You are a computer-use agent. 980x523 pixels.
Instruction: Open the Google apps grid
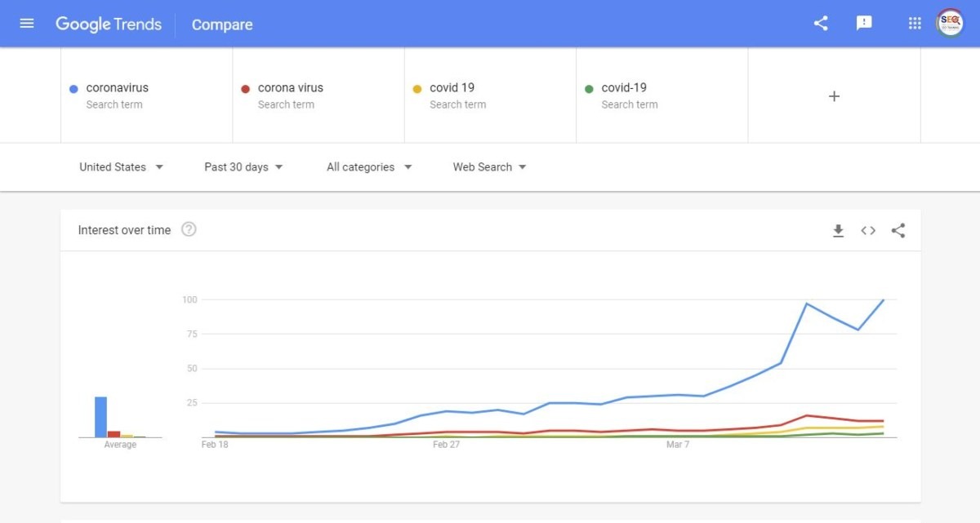(x=915, y=24)
